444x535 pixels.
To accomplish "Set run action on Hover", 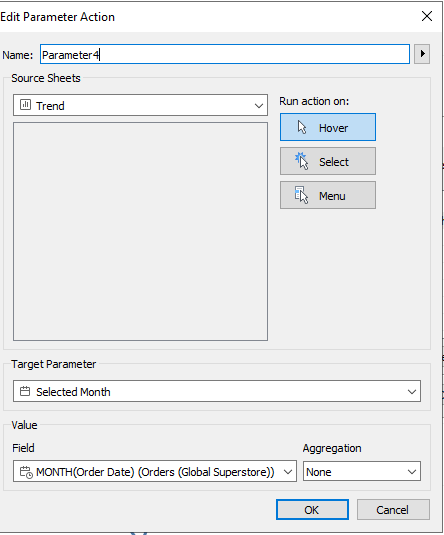I will pyautogui.click(x=328, y=127).
